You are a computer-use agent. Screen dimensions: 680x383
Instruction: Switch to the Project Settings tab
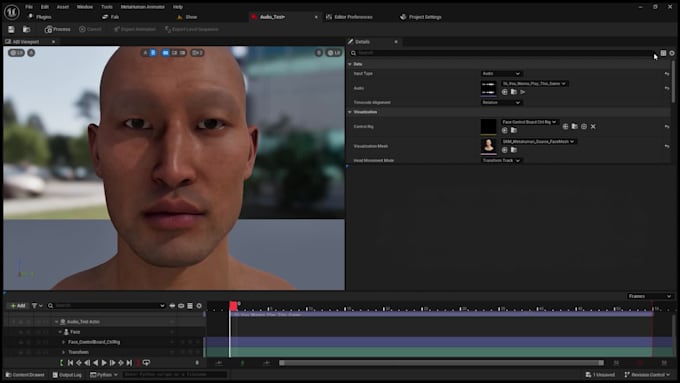click(x=421, y=17)
